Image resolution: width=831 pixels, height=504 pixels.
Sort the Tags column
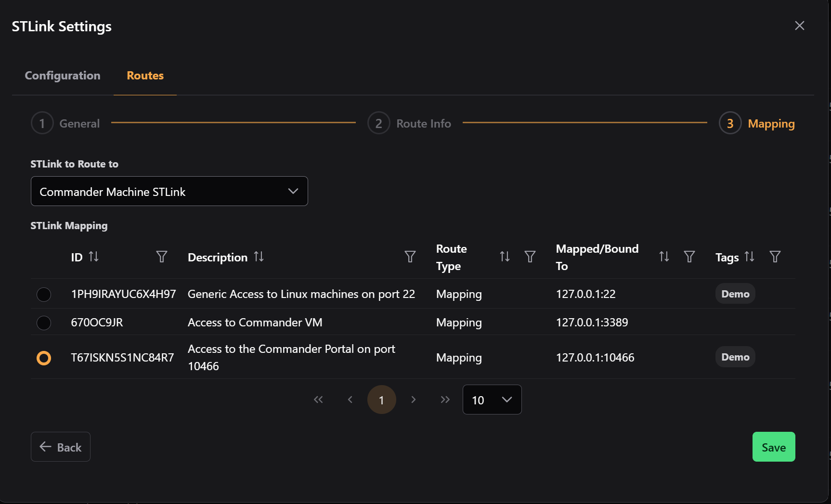749,257
